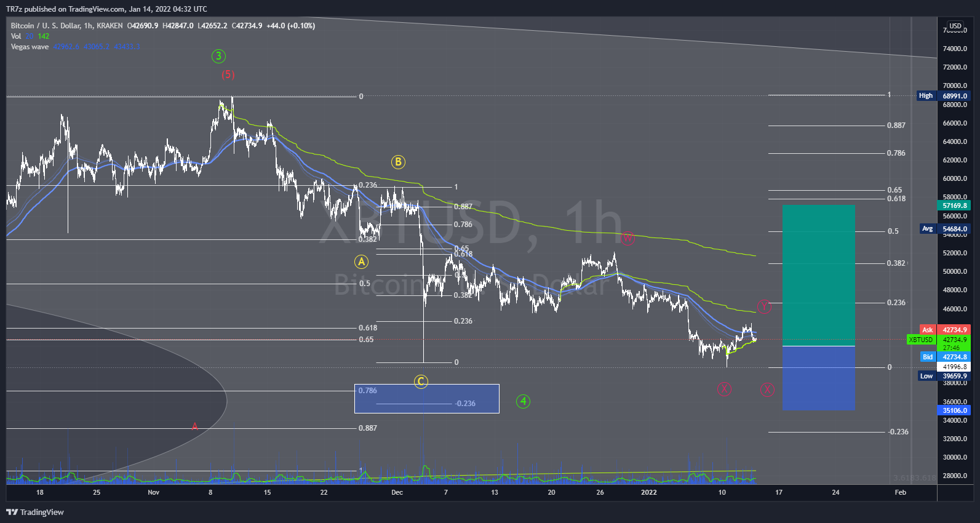Viewport: 980px width, 523px height.
Task: Click the Feb label on date axis
Action: coord(900,492)
